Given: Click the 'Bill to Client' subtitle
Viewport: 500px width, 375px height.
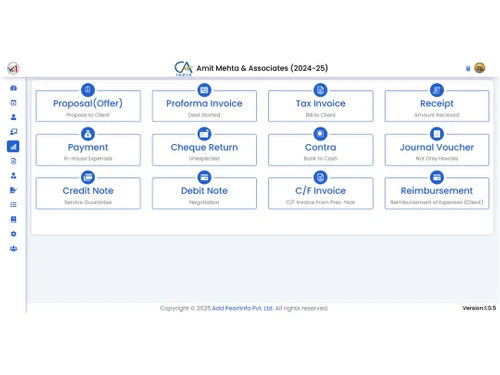Looking at the screenshot, I should click(321, 115).
